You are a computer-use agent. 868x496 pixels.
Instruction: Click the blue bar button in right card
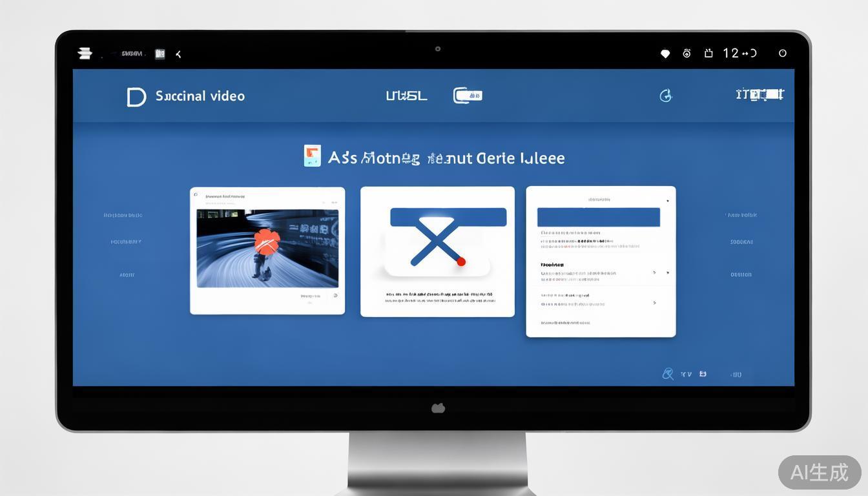tap(598, 217)
